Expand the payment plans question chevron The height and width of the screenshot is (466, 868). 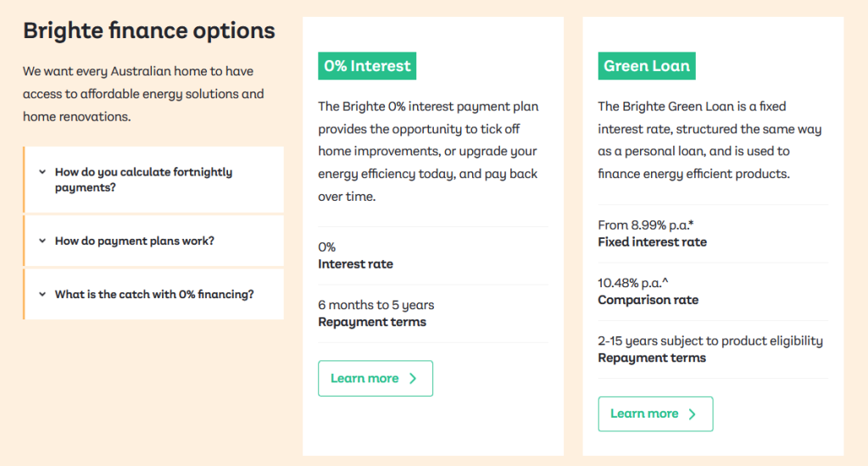(42, 241)
